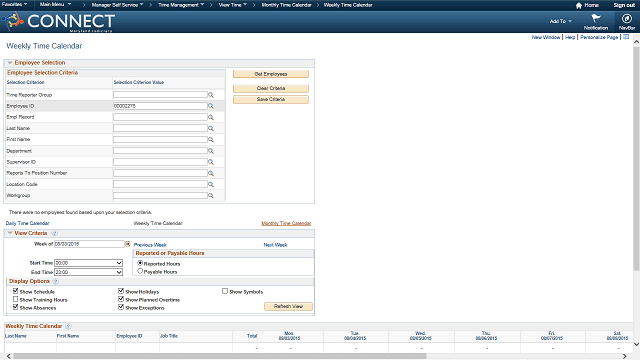
Task: Toggle Show Exceptions checkbox
Action: pos(121,307)
